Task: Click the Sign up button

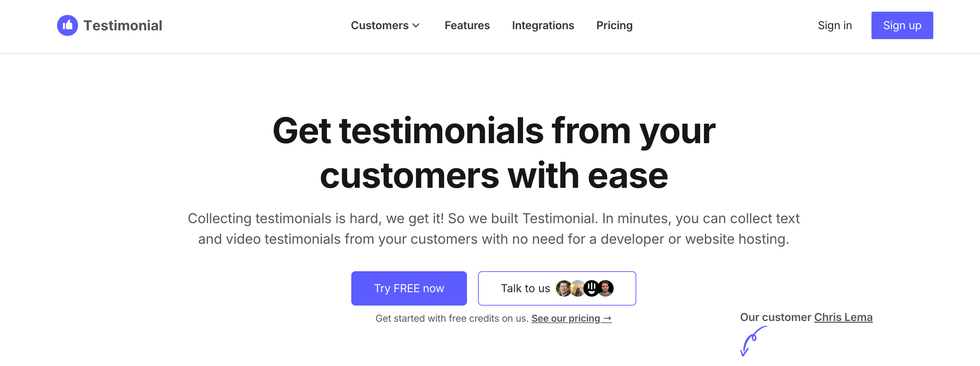Action: click(902, 25)
